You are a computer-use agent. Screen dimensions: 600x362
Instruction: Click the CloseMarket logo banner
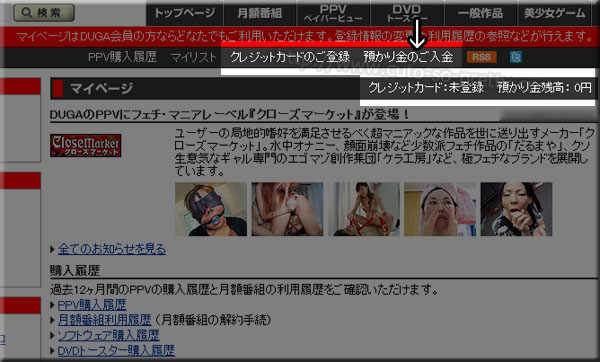[x=85, y=145]
